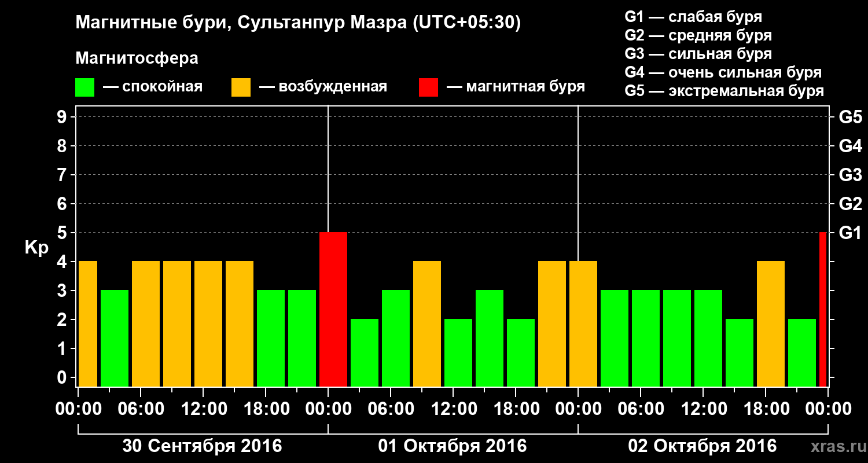The image size is (868, 463).
Task: Click the 12:00 time label under 02 Октября
Action: (705, 409)
